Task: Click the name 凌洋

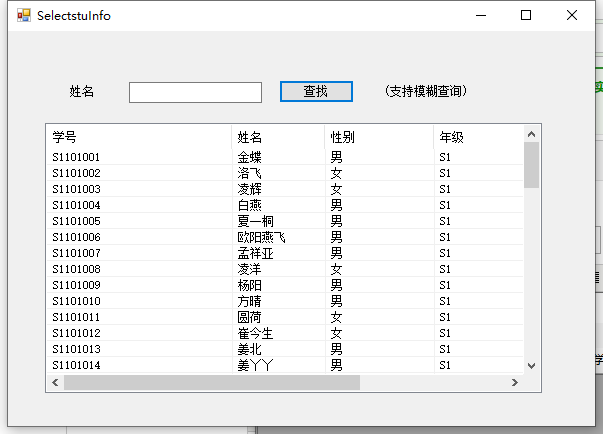Action: click(249, 269)
